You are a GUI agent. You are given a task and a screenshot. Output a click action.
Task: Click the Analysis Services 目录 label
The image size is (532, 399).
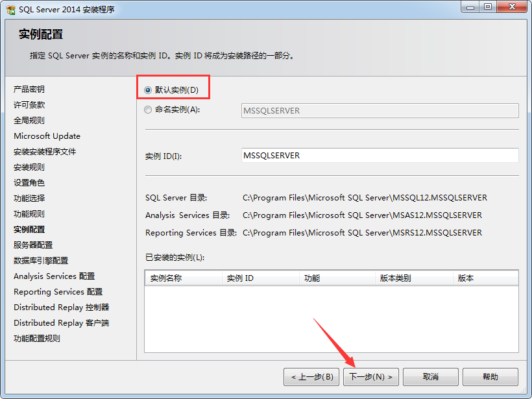(187, 215)
